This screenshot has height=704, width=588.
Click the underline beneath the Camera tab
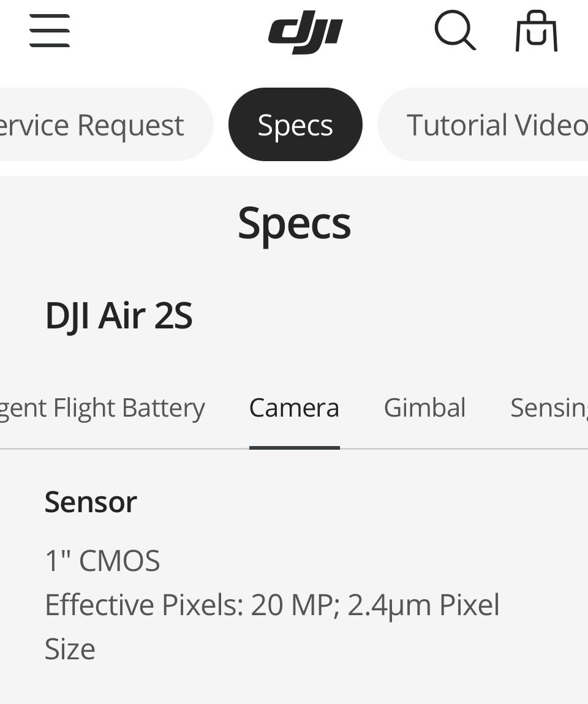point(294,448)
